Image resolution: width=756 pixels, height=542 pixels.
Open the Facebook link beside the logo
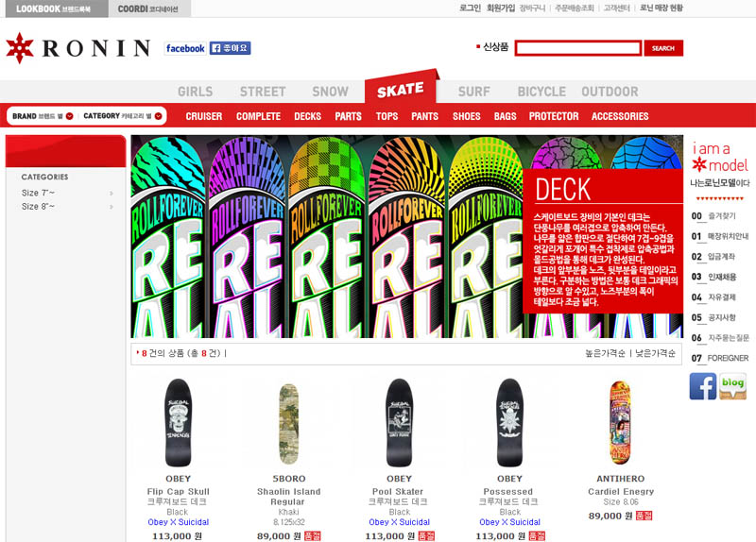coord(185,48)
